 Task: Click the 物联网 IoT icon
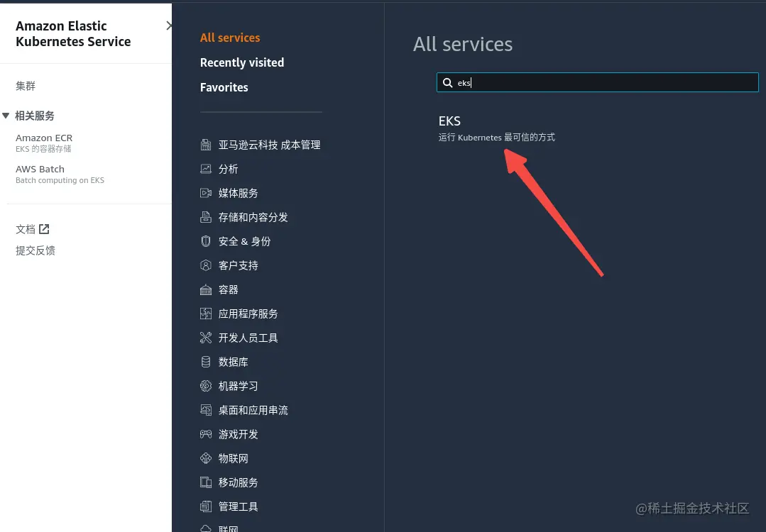coord(206,458)
